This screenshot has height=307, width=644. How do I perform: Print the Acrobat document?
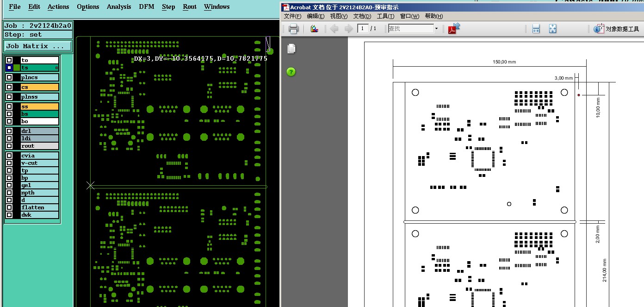coord(293,29)
